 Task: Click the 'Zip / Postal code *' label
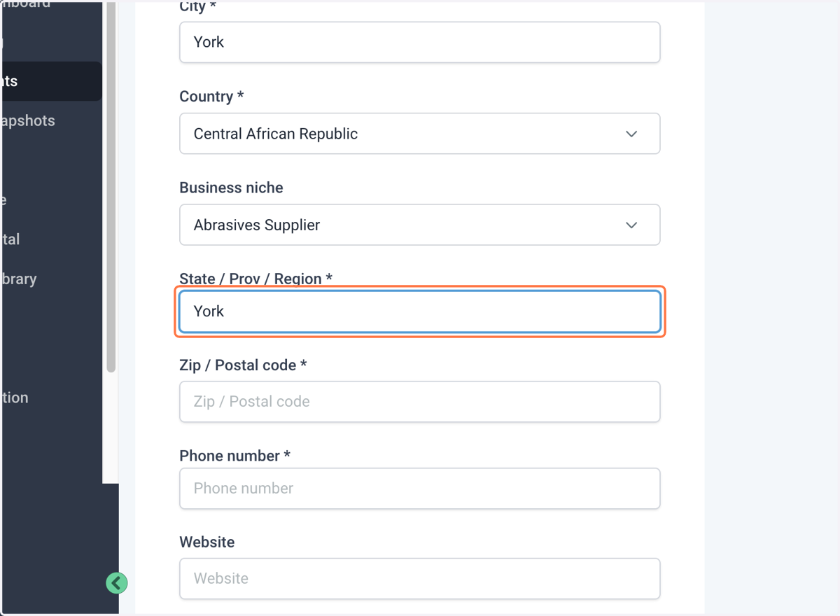pyautogui.click(x=243, y=365)
